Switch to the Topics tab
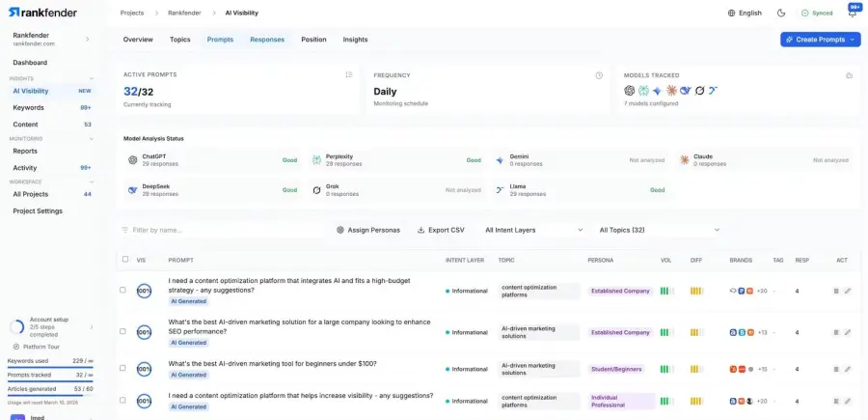Image resolution: width=868 pixels, height=420 pixels. [x=180, y=40]
